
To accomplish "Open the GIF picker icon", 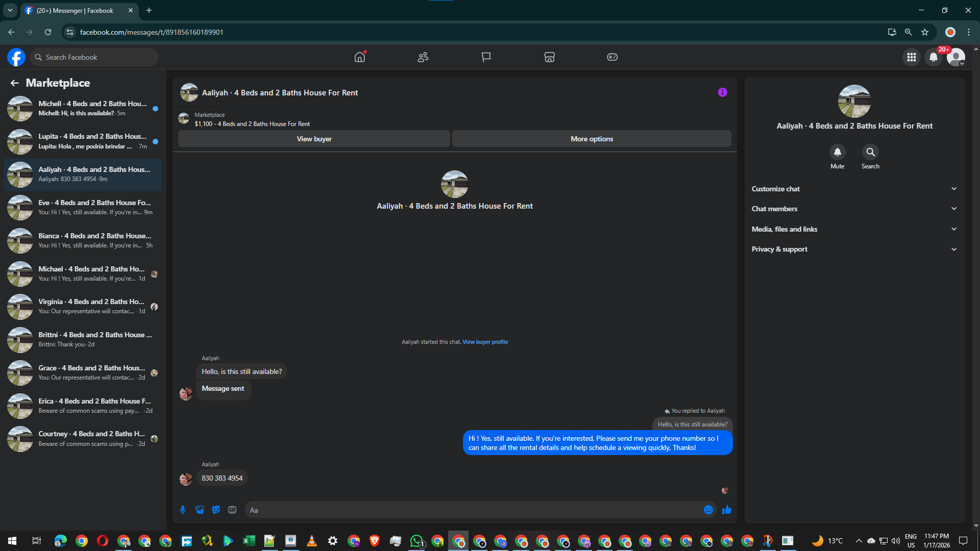I will [x=232, y=510].
